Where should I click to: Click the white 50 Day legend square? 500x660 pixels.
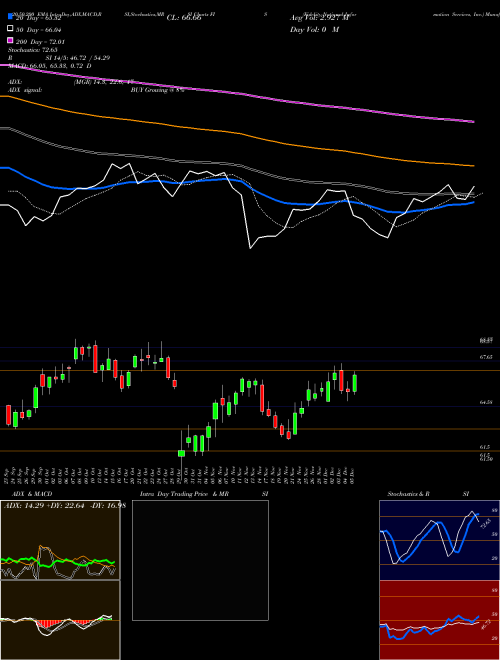[10, 28]
